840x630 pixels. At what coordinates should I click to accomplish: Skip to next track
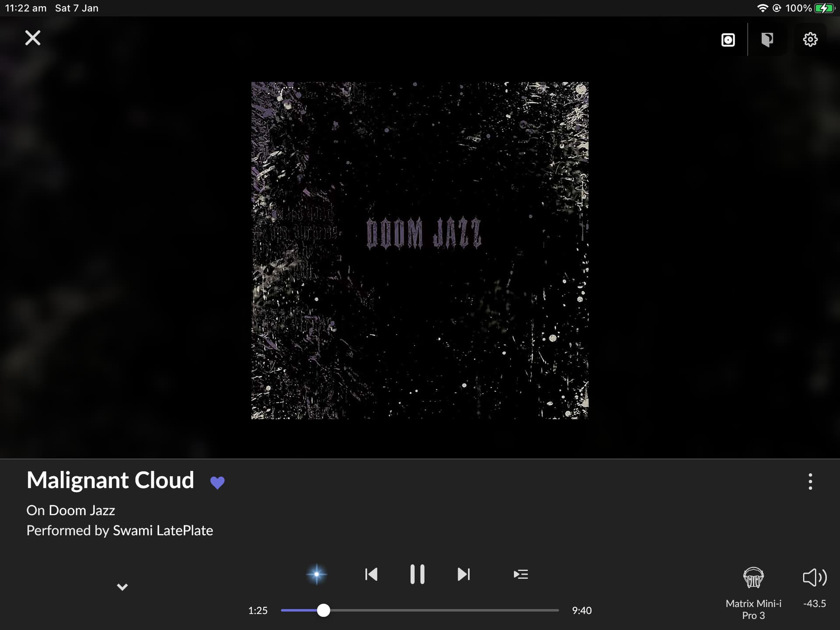[464, 574]
